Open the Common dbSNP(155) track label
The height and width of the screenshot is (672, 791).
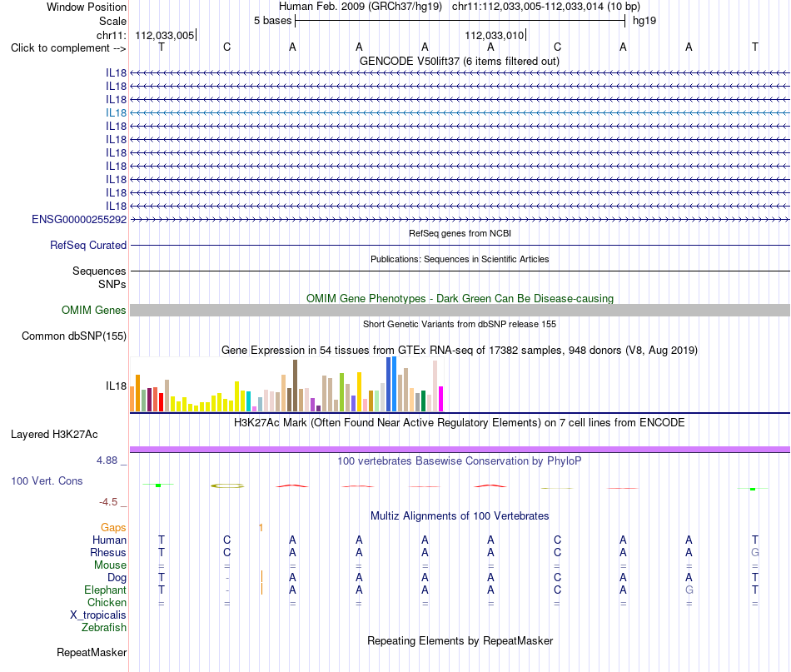(x=74, y=336)
